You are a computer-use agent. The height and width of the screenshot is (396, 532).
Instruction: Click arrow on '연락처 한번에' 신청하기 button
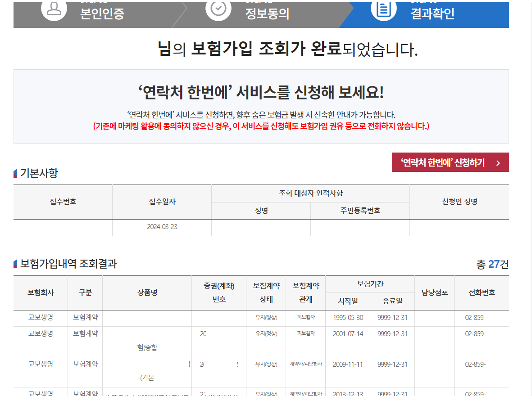[498, 163]
